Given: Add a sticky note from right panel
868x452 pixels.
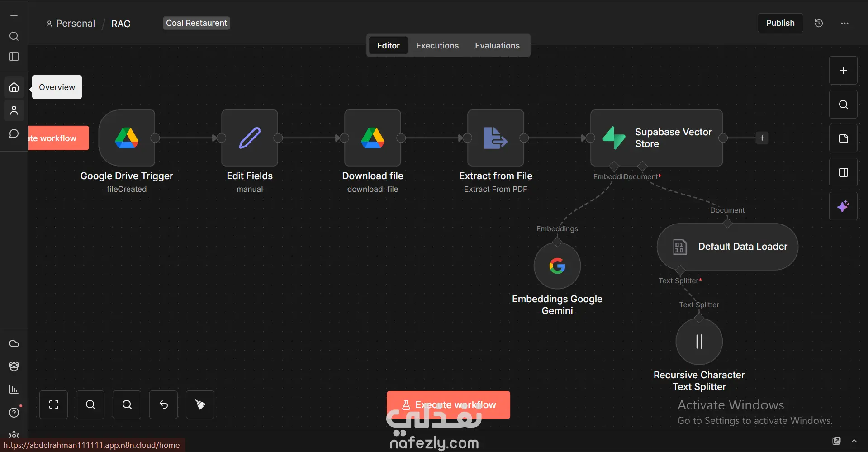Looking at the screenshot, I should 843,138.
